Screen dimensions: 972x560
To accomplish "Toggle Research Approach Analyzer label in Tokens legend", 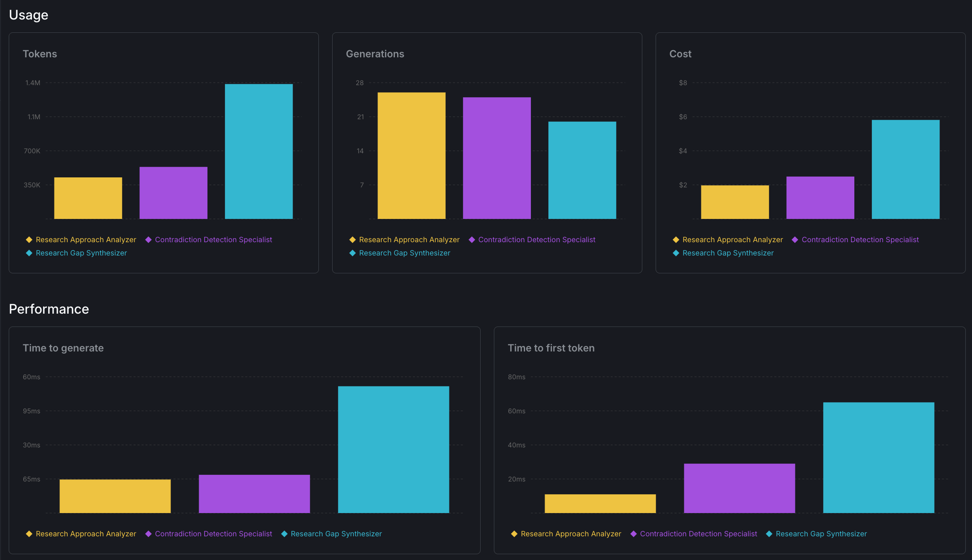I will click(x=86, y=240).
